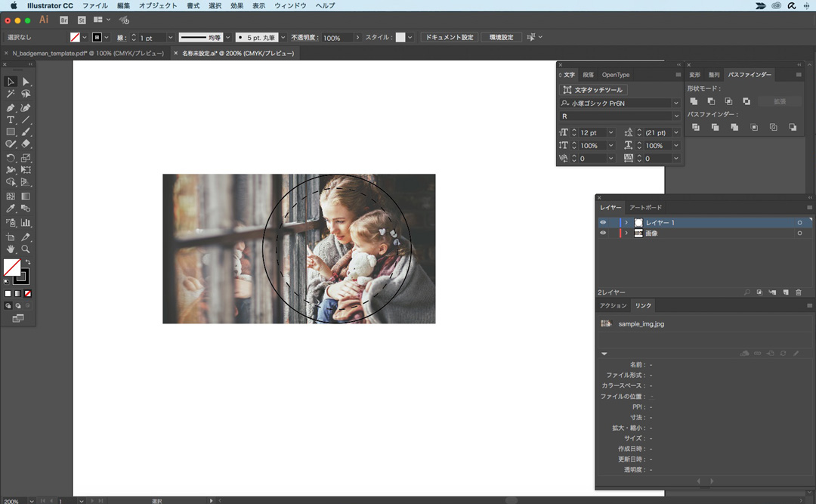
Task: Open the オブジェクト menu
Action: [159, 5]
